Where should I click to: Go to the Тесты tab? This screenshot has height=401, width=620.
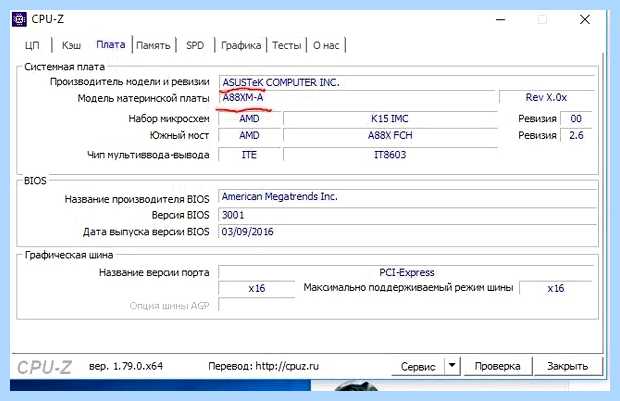(x=286, y=45)
